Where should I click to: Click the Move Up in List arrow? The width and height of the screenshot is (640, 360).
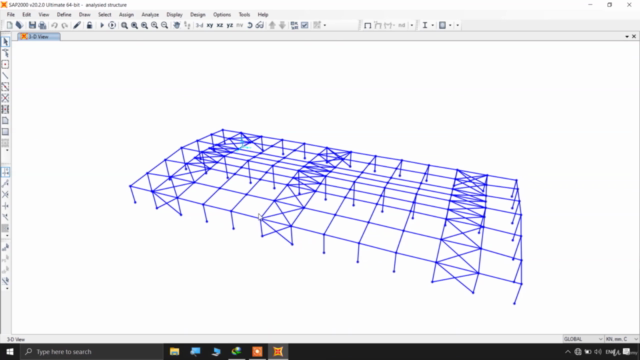tap(272, 25)
